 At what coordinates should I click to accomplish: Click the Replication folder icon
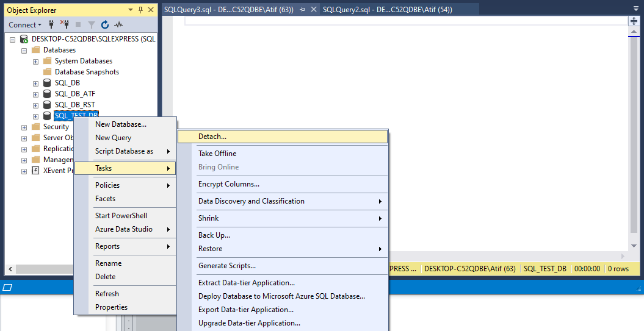[x=36, y=149]
